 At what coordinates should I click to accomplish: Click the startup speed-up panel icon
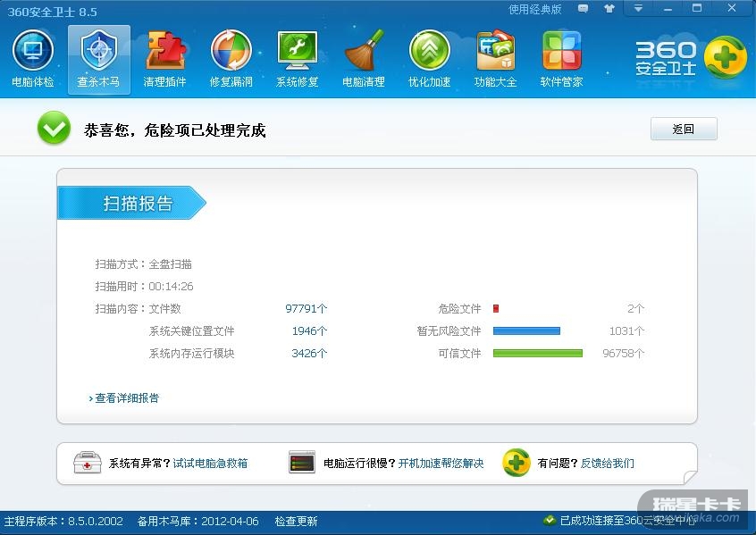302,463
